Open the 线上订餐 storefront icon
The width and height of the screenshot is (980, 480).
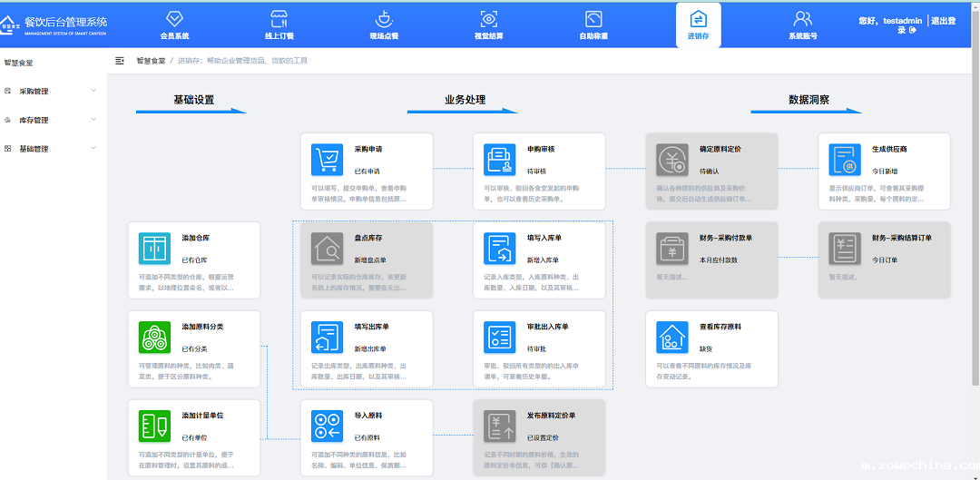(279, 19)
